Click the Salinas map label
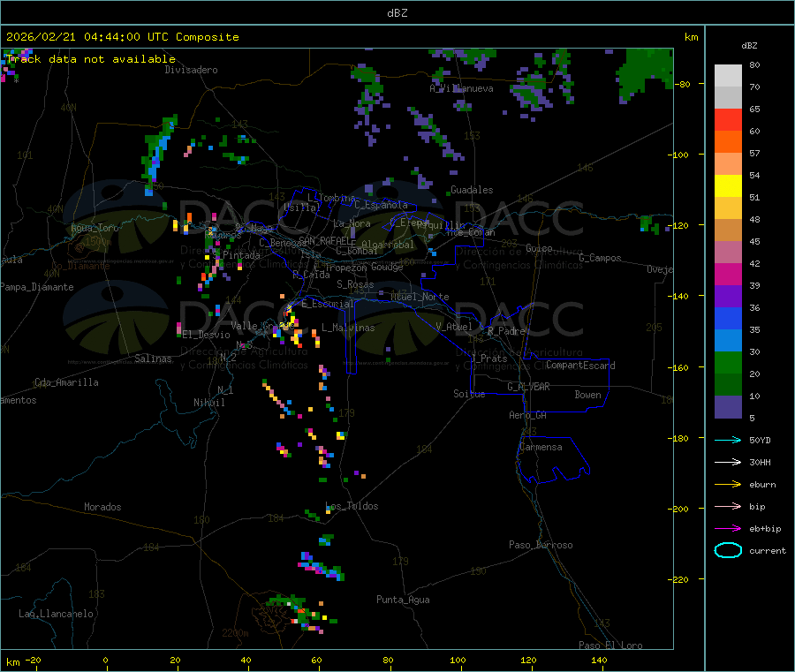 153,359
